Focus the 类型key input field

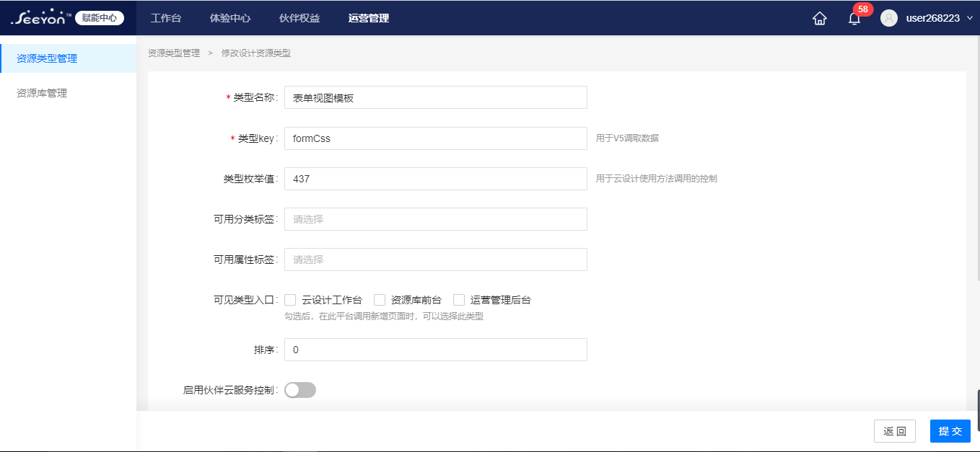(436, 138)
